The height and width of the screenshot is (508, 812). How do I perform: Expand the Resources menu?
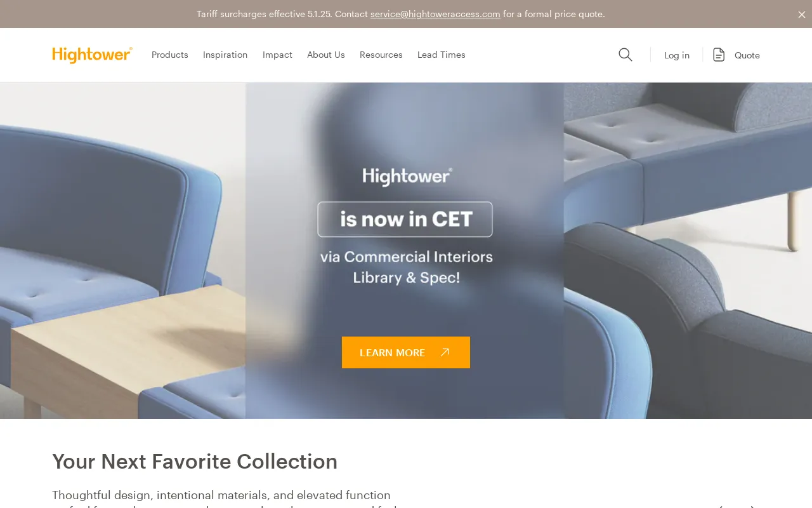tap(381, 55)
